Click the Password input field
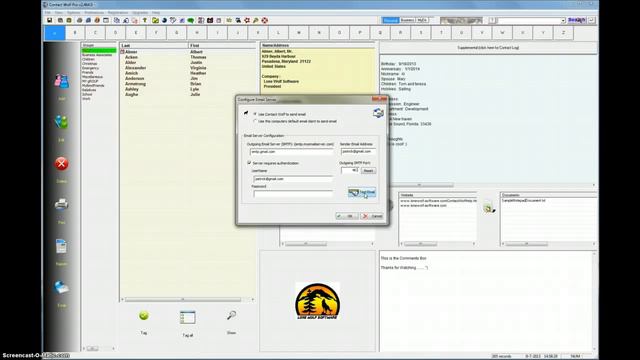 [293, 194]
